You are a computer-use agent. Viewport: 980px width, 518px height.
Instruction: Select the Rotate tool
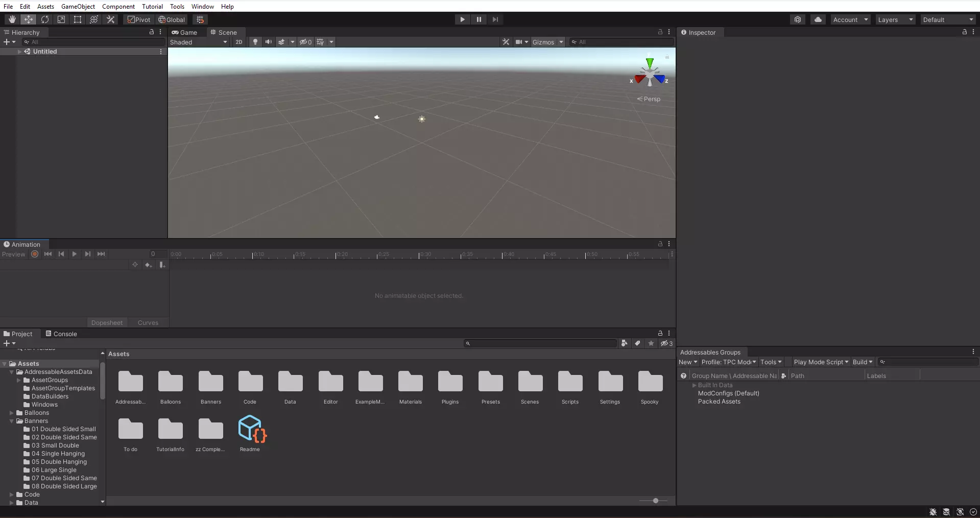pyautogui.click(x=45, y=19)
